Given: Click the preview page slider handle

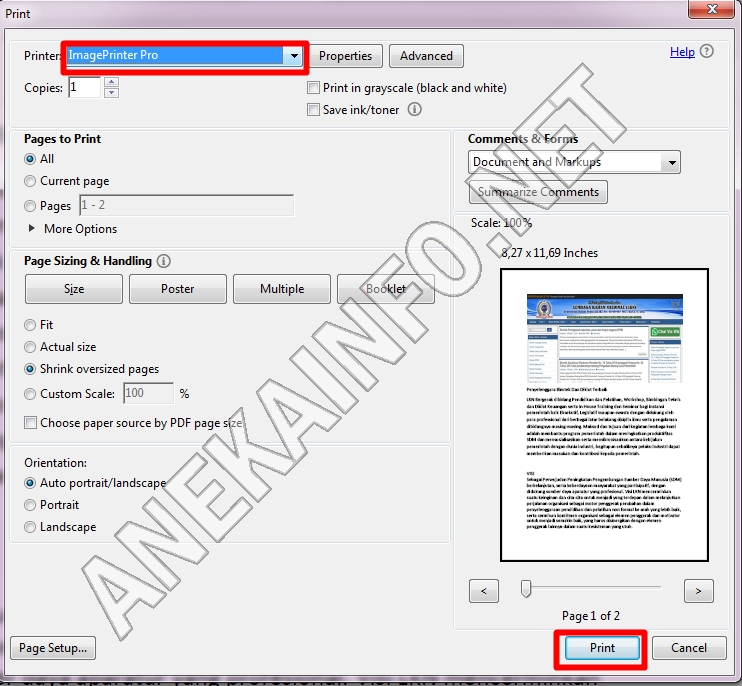Looking at the screenshot, I should pos(526,589).
